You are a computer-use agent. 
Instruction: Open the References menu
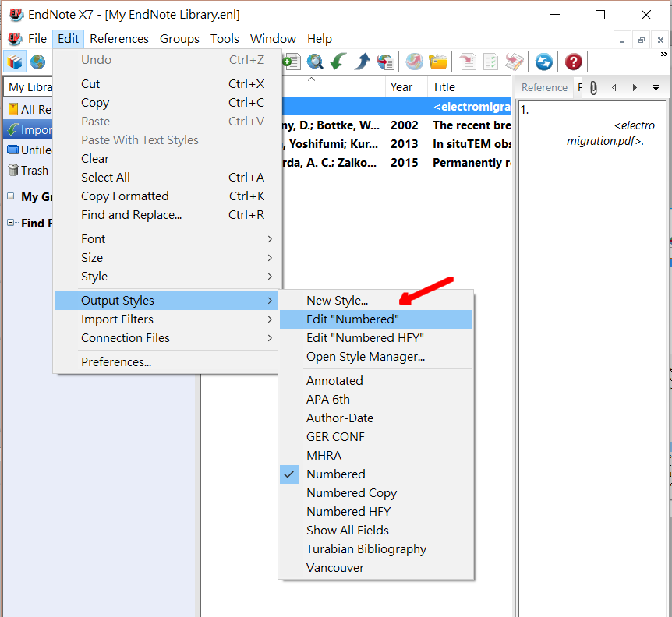119,39
